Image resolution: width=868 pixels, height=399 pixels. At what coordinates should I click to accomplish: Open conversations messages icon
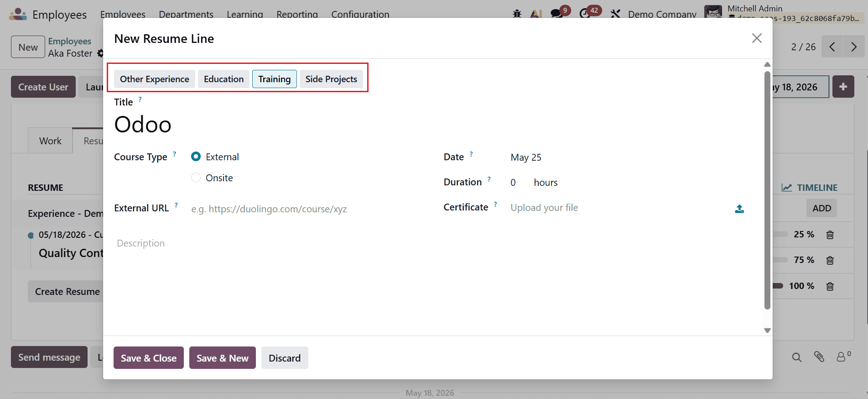556,14
